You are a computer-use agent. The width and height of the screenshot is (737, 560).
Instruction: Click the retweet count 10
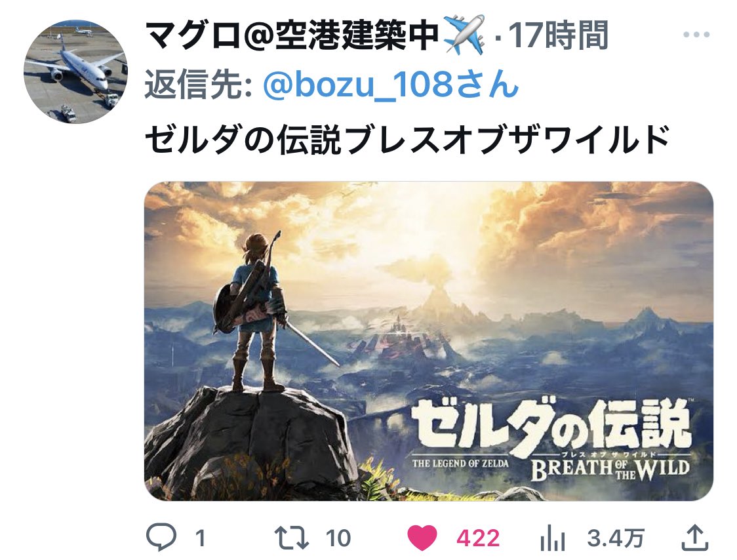click(x=338, y=538)
